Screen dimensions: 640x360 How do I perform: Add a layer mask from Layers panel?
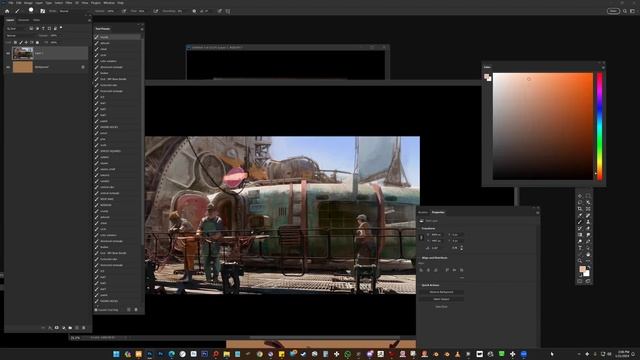[56, 327]
